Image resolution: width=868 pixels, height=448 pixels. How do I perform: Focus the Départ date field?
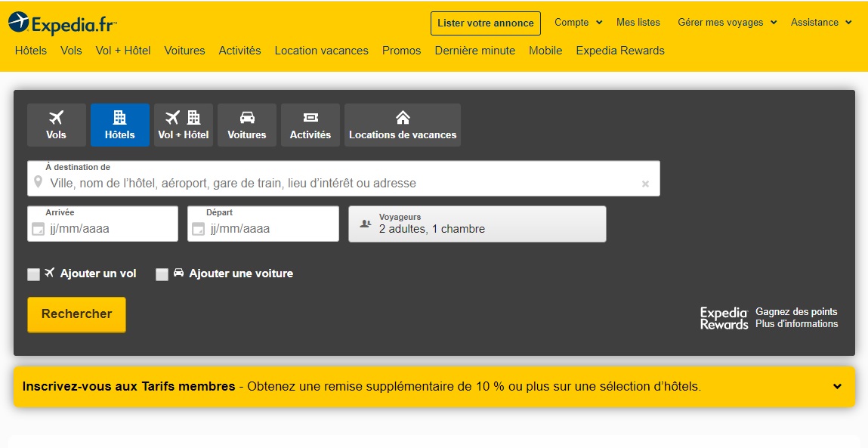(x=264, y=224)
